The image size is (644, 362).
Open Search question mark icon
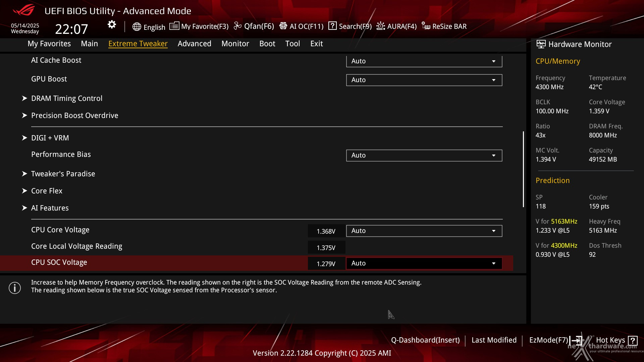click(x=332, y=26)
